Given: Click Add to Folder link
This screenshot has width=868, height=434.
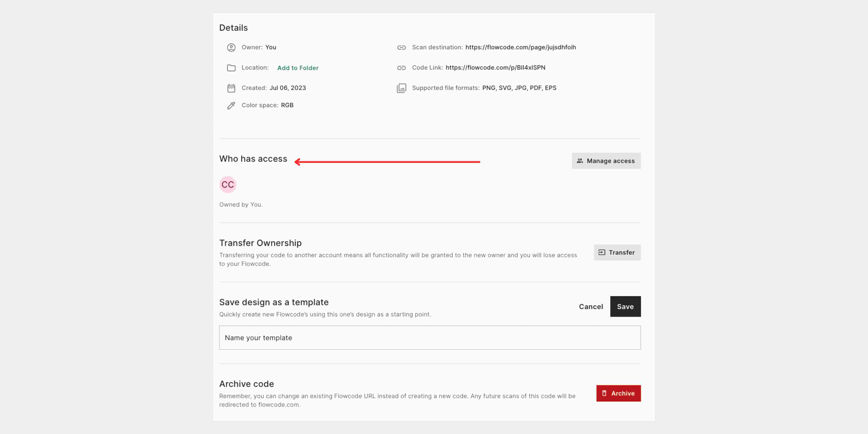Looking at the screenshot, I should [x=298, y=68].
